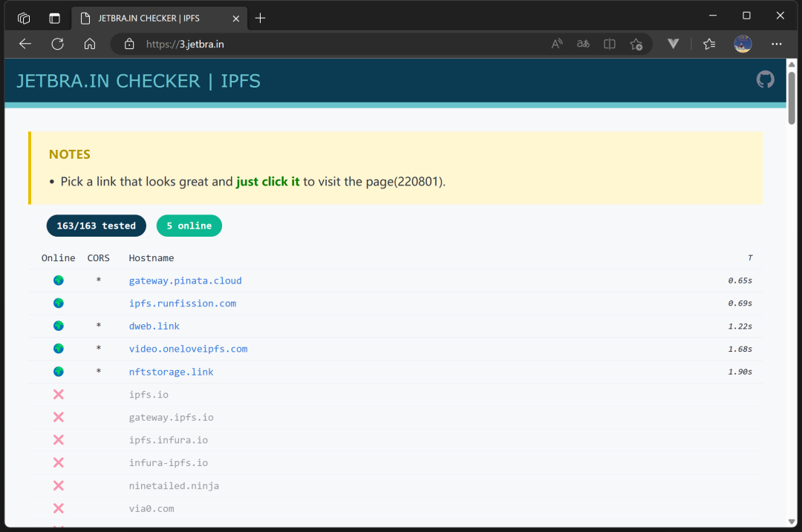The height and width of the screenshot is (532, 802).
Task: Click the online globe icon for gateway.pinata.cloud
Action: (x=59, y=280)
